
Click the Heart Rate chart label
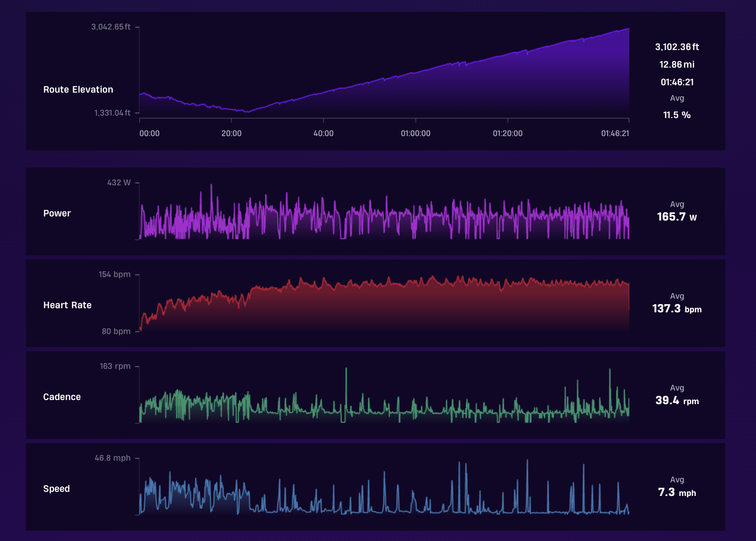[67, 305]
